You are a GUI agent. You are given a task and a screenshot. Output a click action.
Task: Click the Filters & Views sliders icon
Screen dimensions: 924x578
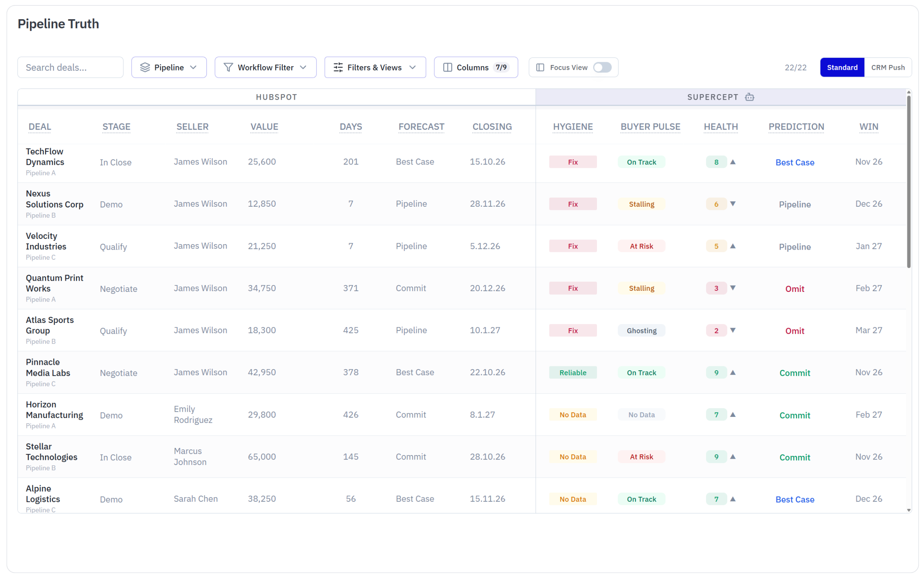point(338,67)
